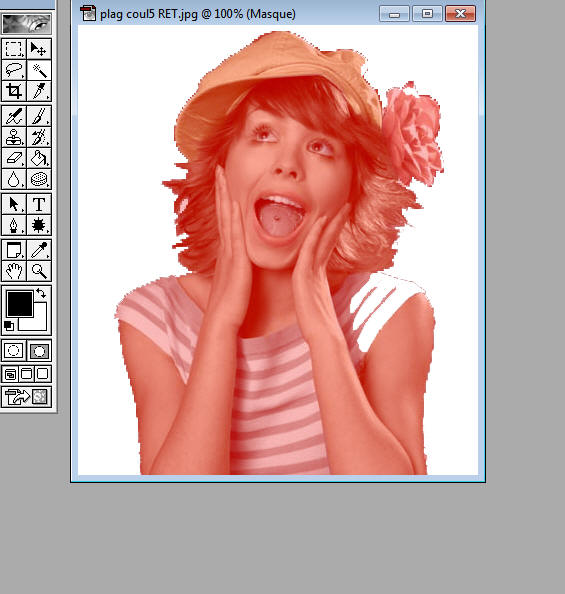Swap foreground and background colors arrow

tap(41, 293)
